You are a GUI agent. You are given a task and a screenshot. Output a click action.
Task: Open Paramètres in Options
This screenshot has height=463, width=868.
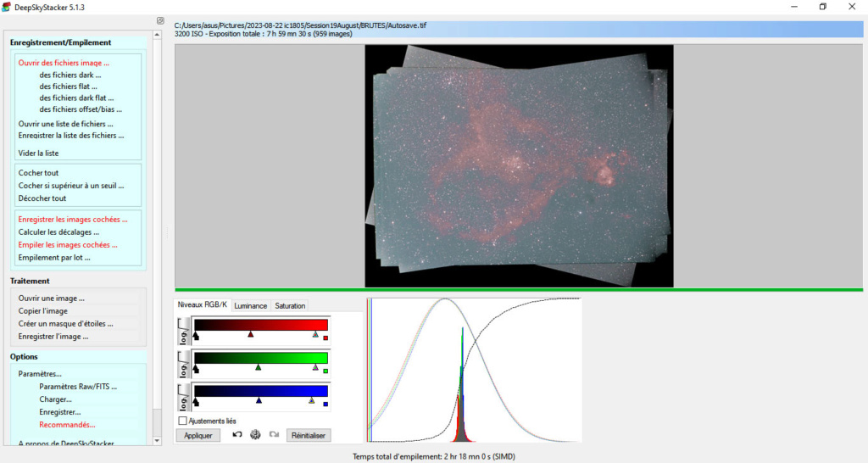coord(40,374)
